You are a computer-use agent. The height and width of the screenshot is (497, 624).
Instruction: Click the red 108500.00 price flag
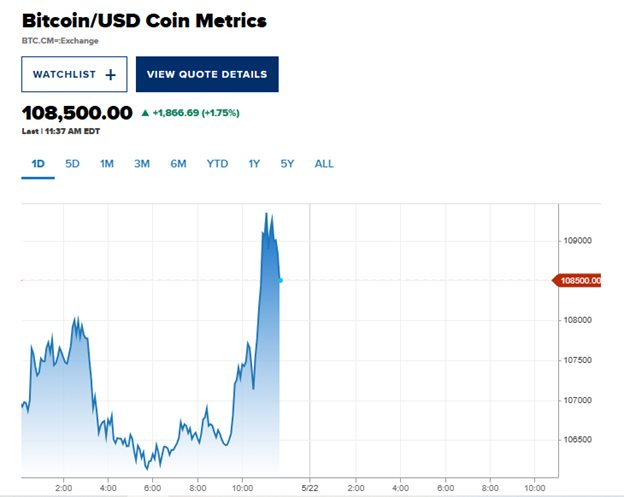pos(579,281)
